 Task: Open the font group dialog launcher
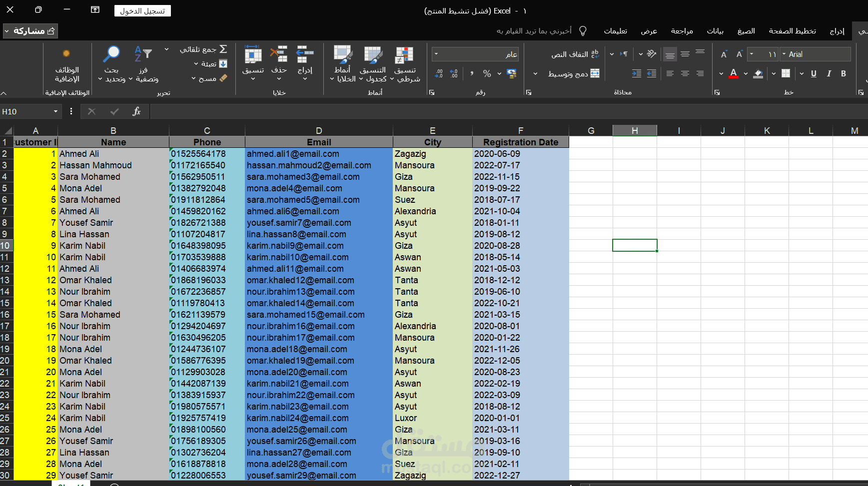coord(717,92)
